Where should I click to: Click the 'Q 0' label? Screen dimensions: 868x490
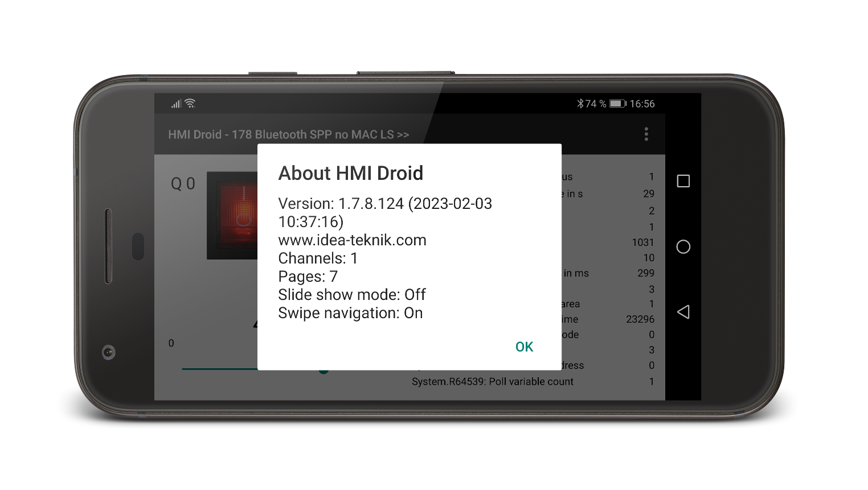click(x=183, y=184)
